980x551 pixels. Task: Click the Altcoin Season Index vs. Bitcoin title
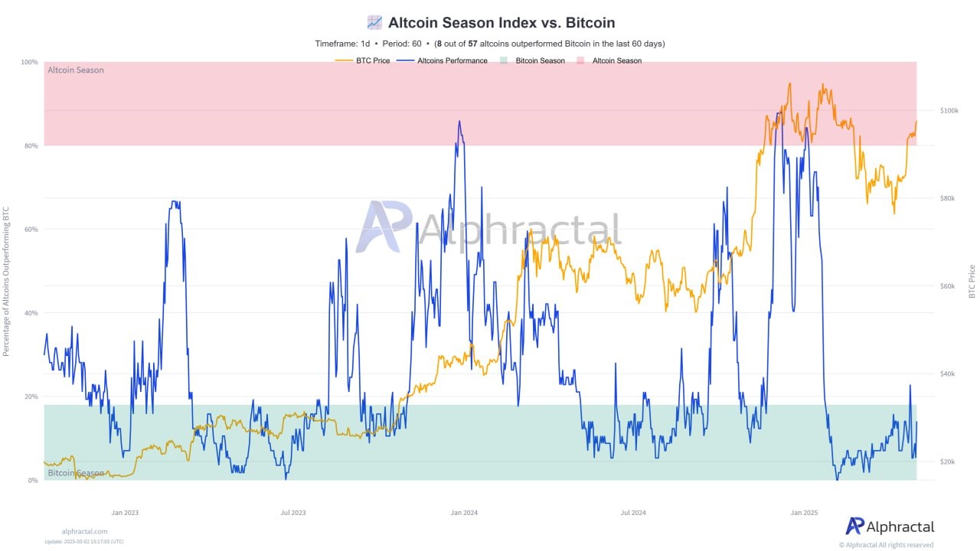(501, 23)
